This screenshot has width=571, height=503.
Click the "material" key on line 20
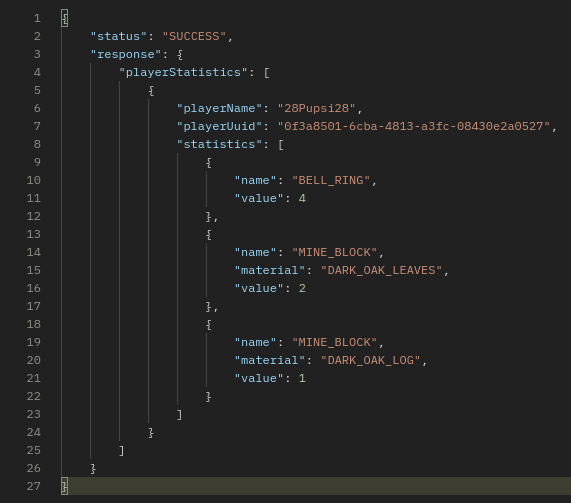(269, 361)
